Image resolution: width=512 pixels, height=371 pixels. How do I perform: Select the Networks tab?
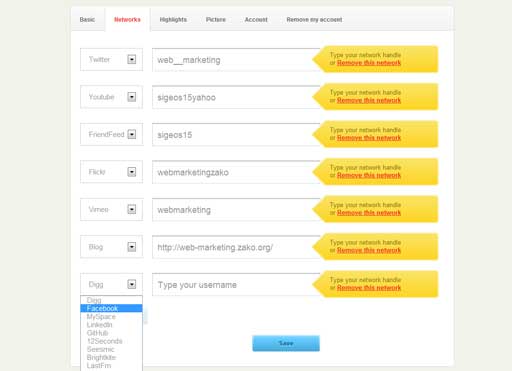(x=127, y=20)
